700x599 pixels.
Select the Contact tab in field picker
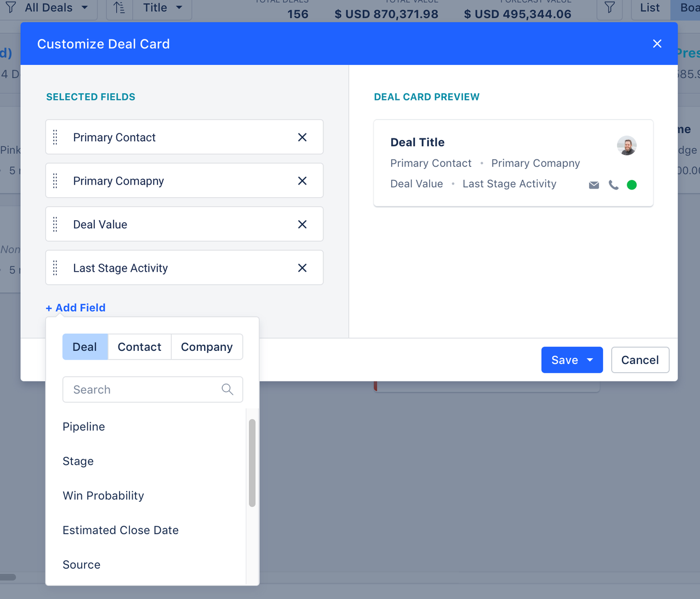pyautogui.click(x=139, y=347)
